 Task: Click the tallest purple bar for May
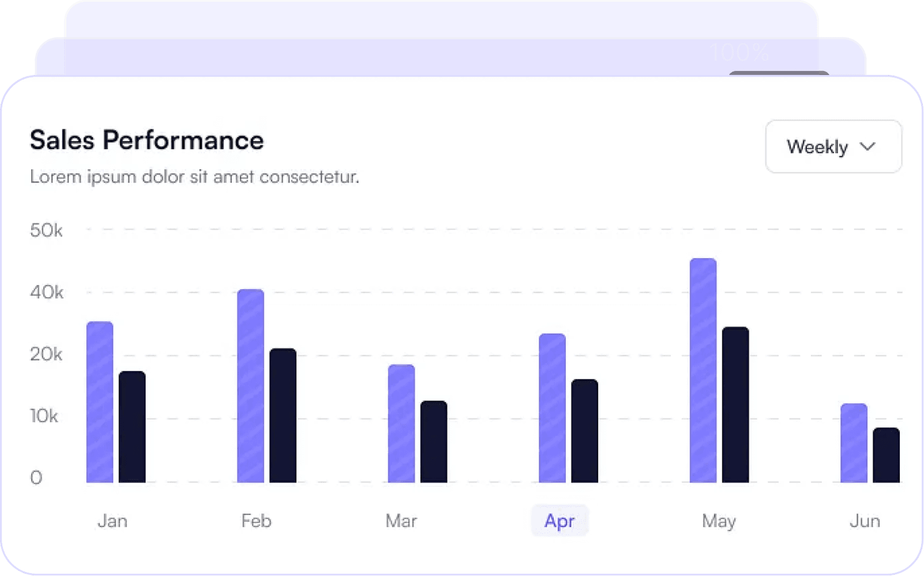[703, 371]
